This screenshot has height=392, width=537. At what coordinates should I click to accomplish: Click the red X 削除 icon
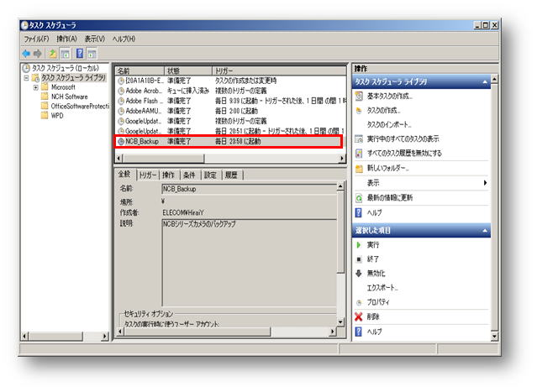[x=359, y=316]
